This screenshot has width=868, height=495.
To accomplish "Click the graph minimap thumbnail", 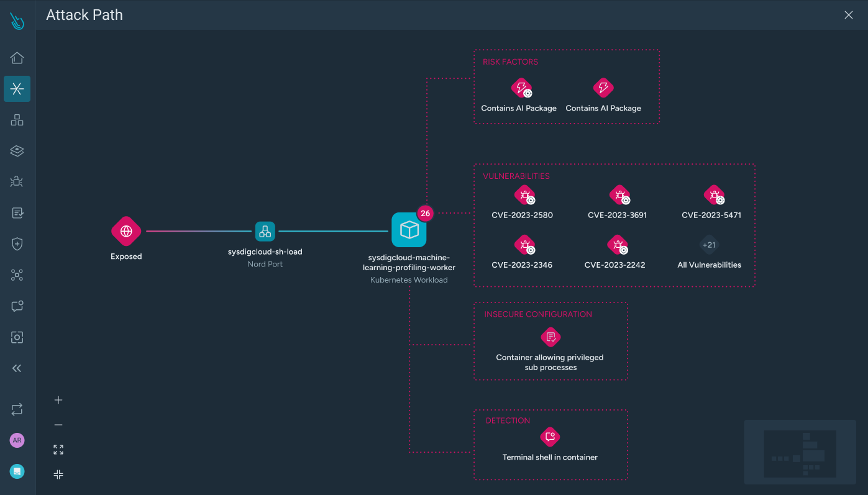I will point(800,452).
